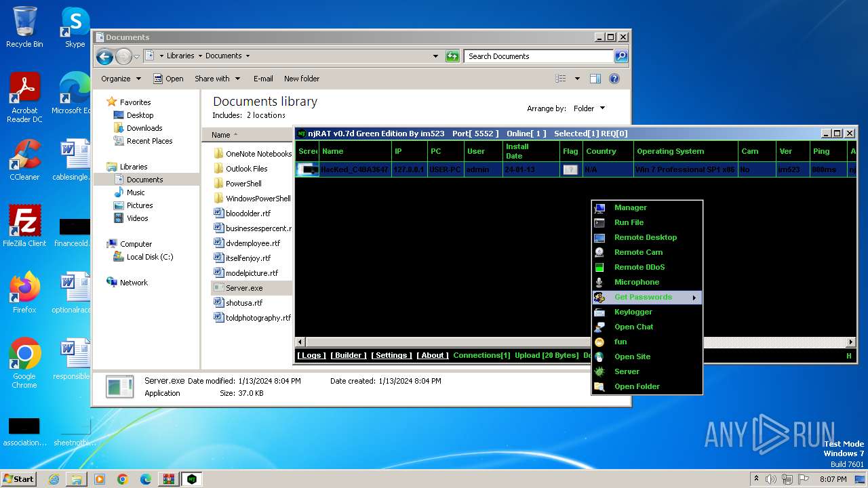Viewport: 868px width, 488px height.
Task: Select Recent Places in navigation pane
Action: pyautogui.click(x=149, y=141)
